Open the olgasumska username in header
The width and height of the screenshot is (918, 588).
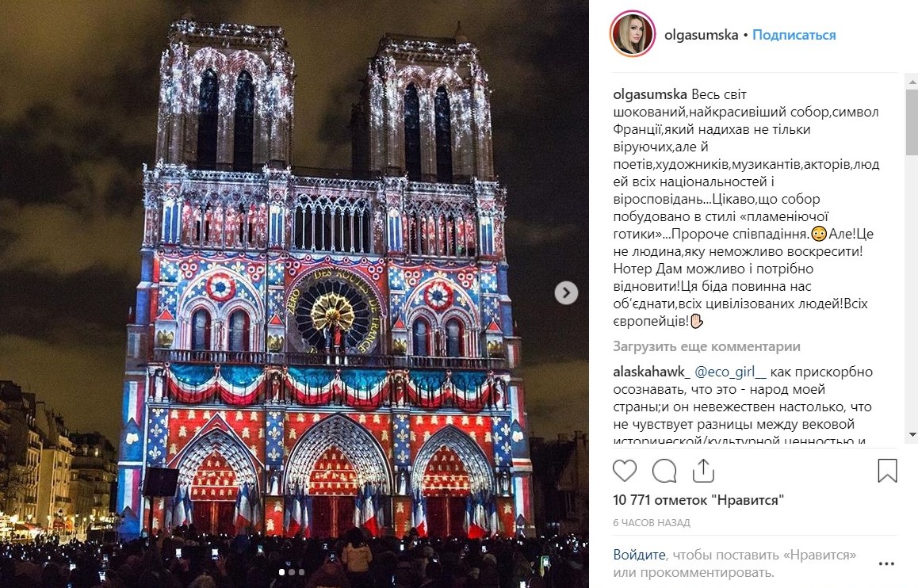[702, 35]
